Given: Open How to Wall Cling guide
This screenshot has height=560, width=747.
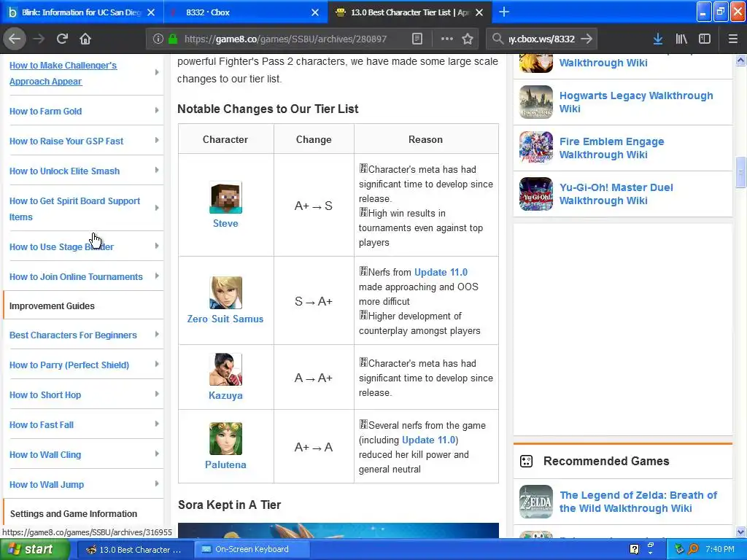Looking at the screenshot, I should click(x=45, y=455).
